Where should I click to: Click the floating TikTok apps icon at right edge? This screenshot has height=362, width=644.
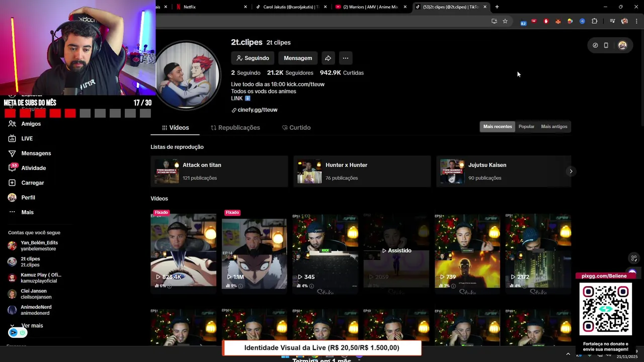click(634, 258)
